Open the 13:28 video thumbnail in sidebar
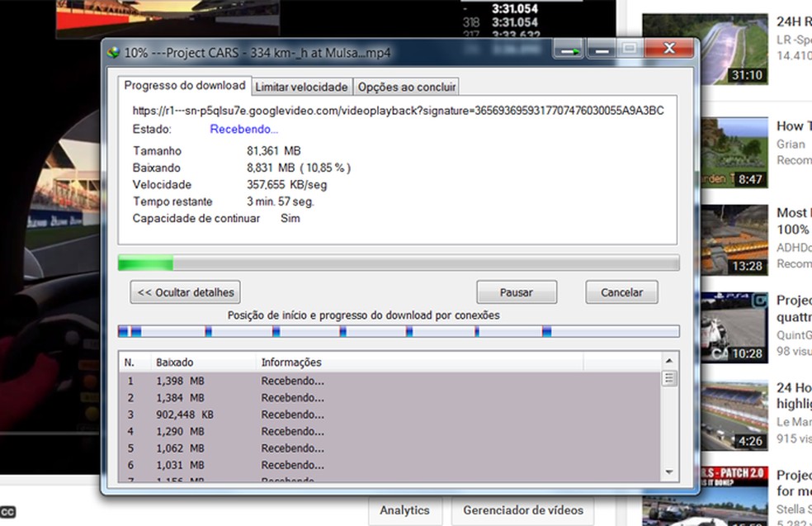Image resolution: width=812 pixels, height=526 pixels. pyautogui.click(x=734, y=240)
